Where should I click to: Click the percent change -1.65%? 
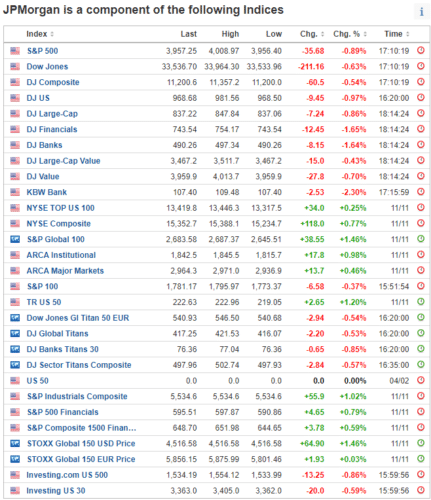click(354, 129)
